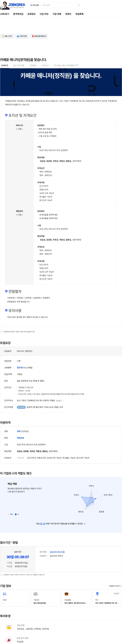Click the 국민연금, 고용보험 benefits text
The height and width of the screenshot is (644, 122).
[33, 629]
